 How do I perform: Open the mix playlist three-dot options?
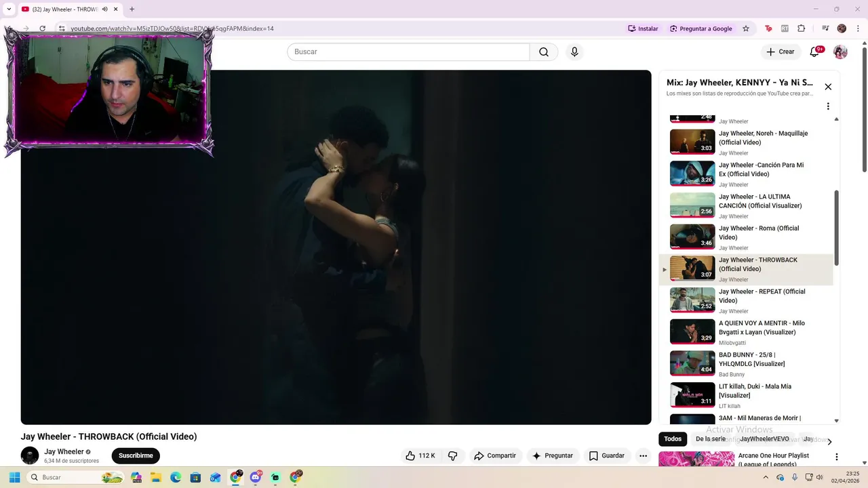pos(828,106)
